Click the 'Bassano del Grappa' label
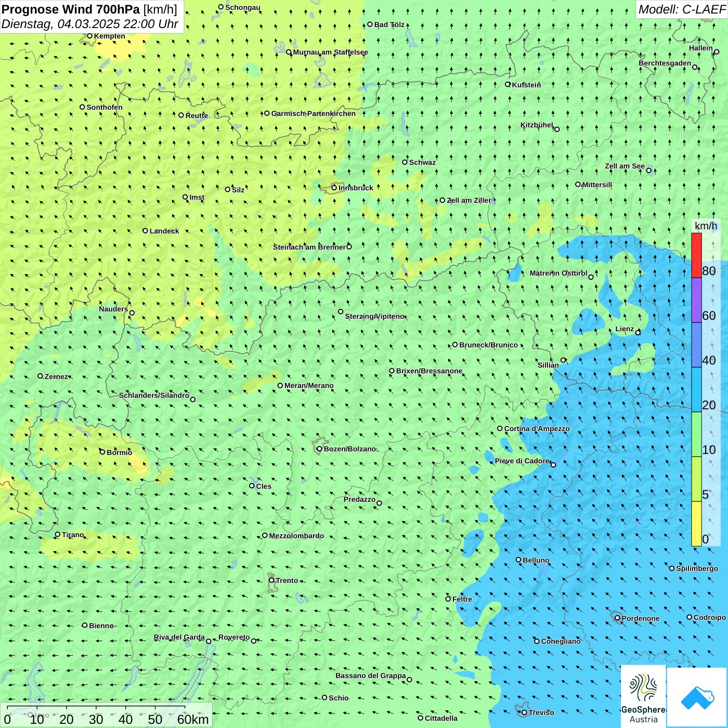 371,675
